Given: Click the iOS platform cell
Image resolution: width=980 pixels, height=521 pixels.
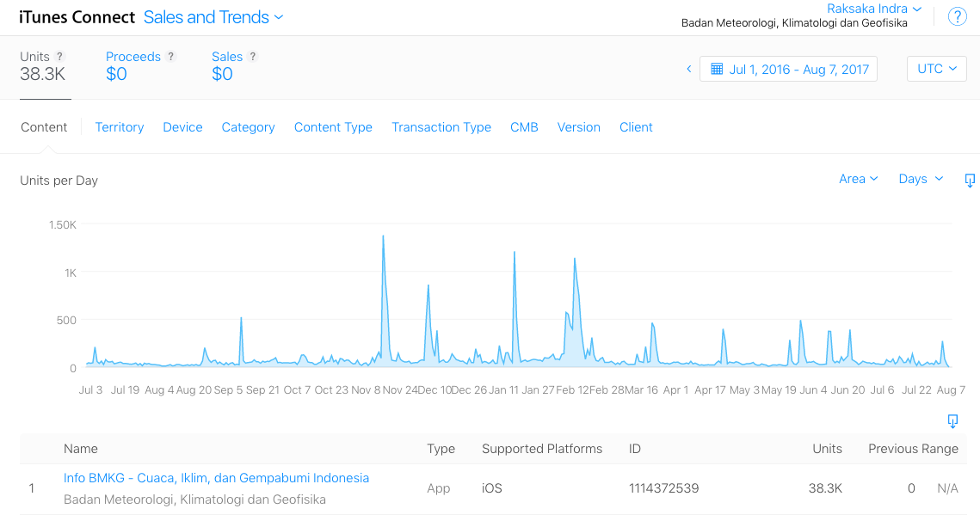Looking at the screenshot, I should point(492,487).
